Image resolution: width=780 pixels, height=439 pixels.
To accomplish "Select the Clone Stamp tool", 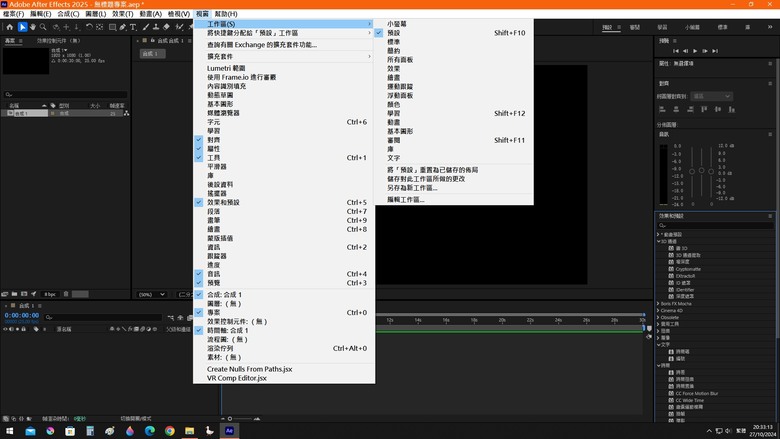I will point(156,27).
